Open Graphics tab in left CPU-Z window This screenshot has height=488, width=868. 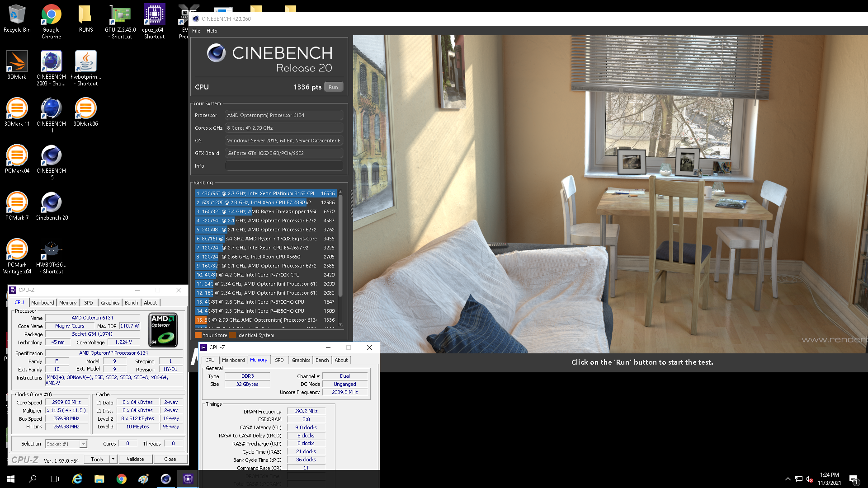coord(110,303)
